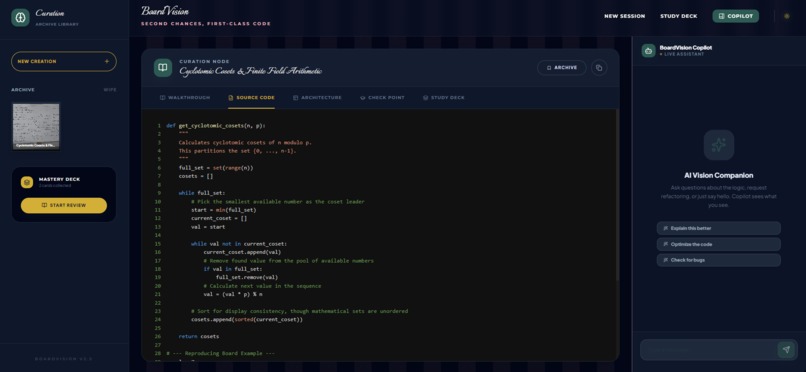Click the sparkle AI Vision Companion icon
The width and height of the screenshot is (806, 372).
(719, 145)
